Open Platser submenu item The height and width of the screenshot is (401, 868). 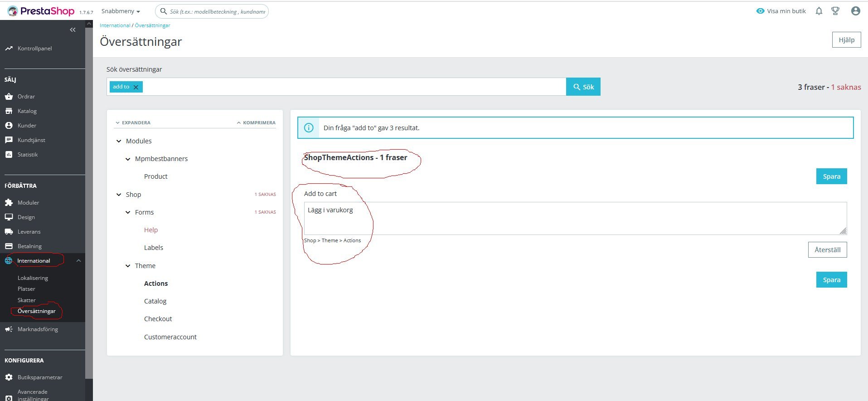tap(26, 289)
